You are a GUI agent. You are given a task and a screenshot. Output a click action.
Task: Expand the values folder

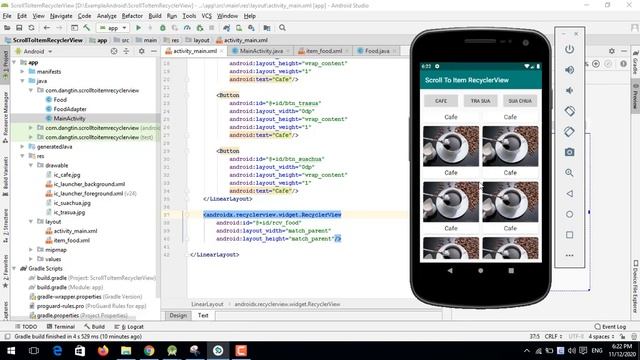31,259
